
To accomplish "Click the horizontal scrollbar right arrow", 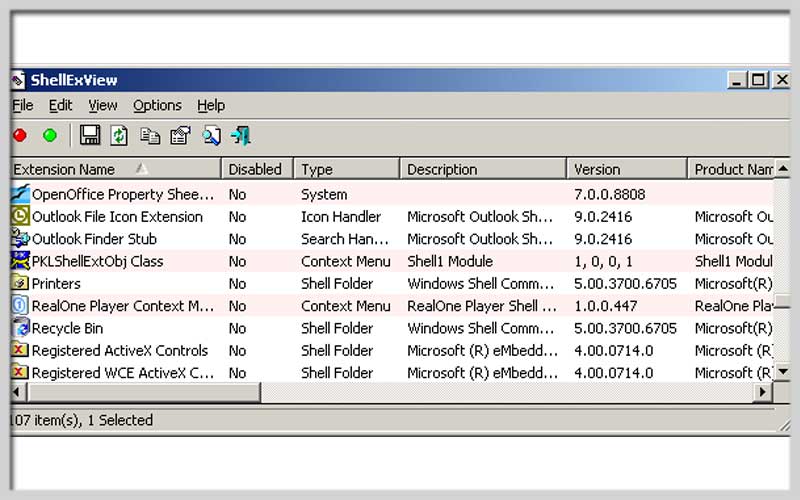I will [x=763, y=392].
